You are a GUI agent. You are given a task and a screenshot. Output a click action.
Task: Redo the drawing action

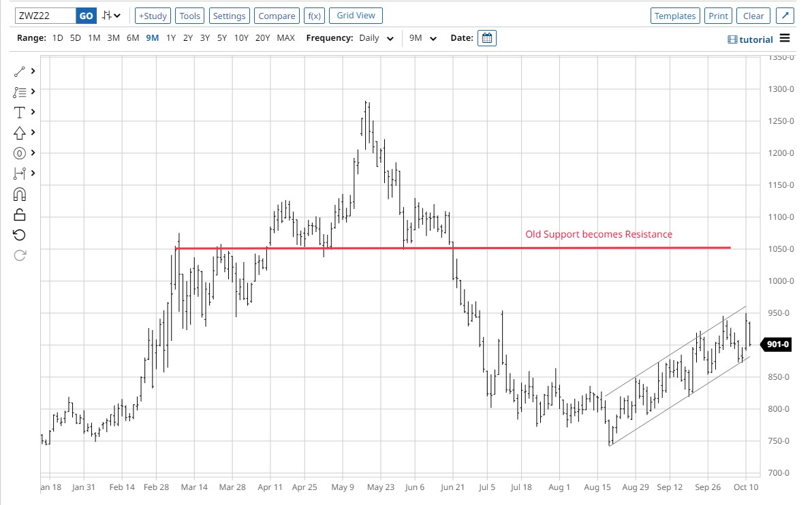(x=20, y=255)
